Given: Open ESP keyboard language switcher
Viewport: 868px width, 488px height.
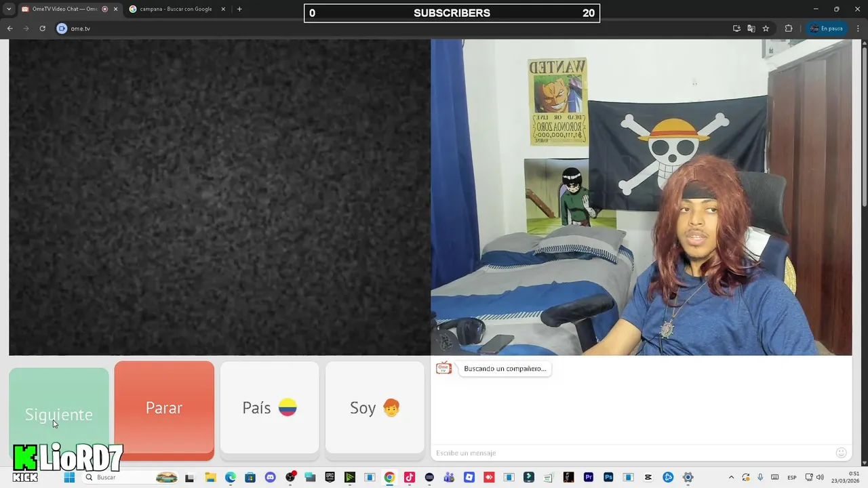Looking at the screenshot, I should [791, 477].
